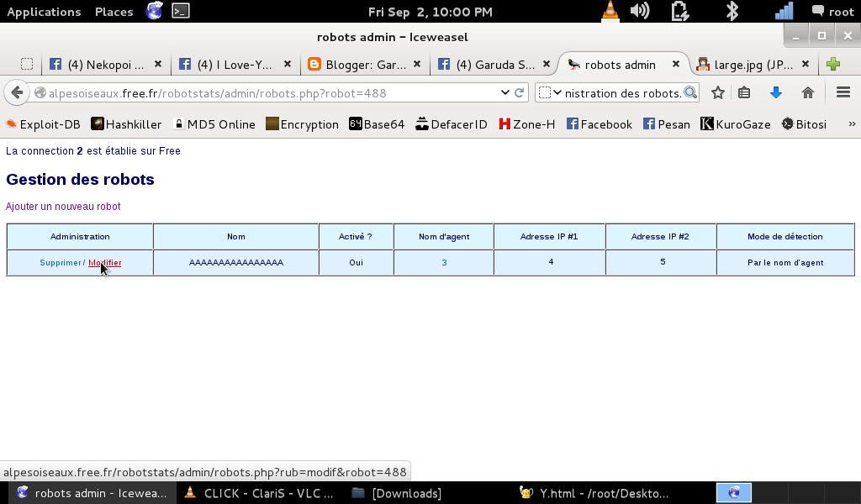
Task: Open the reading list clipboard icon
Action: (743, 92)
